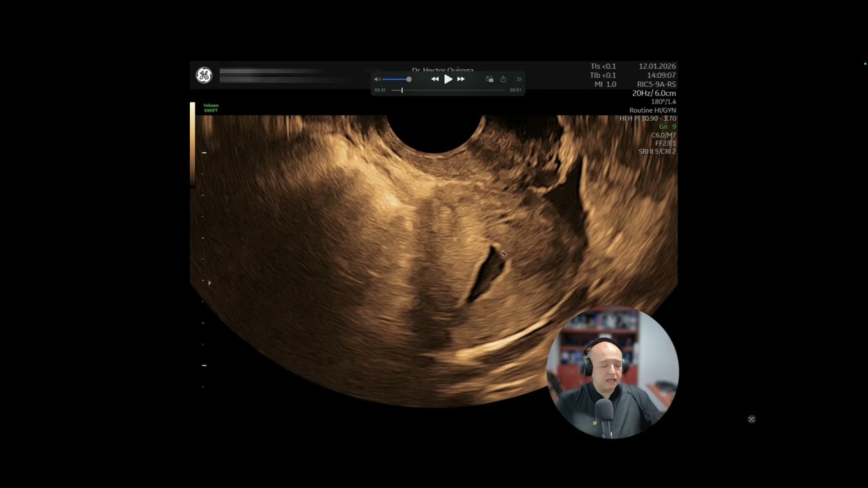Click the Play button in the player

[x=448, y=79]
